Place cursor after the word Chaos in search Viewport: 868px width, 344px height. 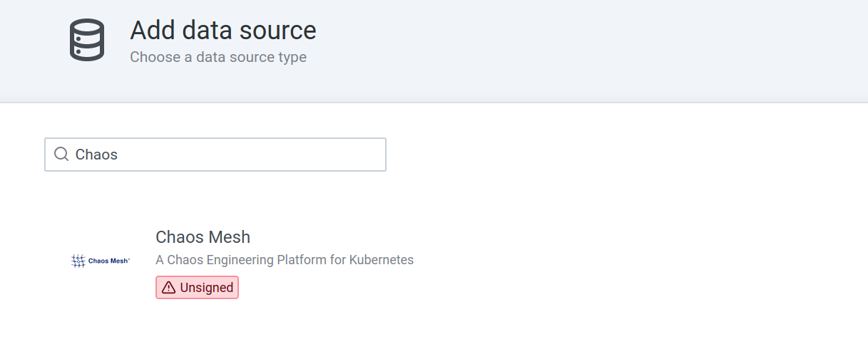pos(118,155)
